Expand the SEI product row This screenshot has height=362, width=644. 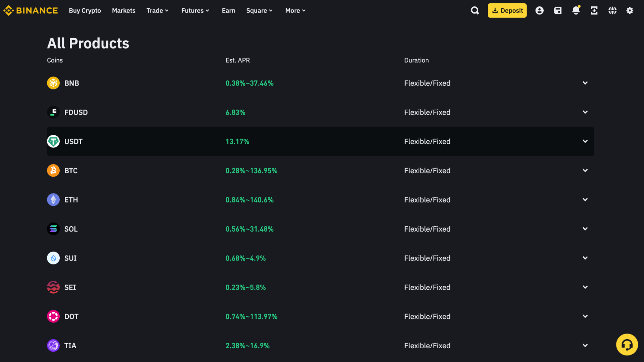[x=585, y=287]
